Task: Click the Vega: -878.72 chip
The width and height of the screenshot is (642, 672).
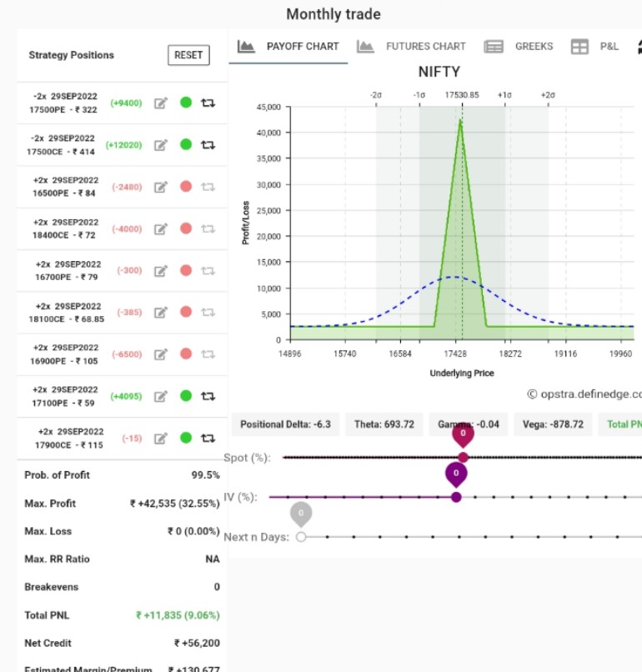Action: [553, 424]
